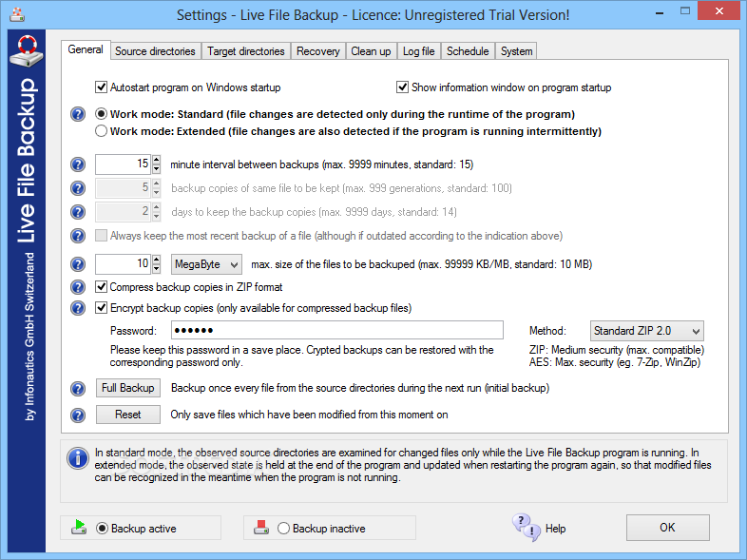Switch to Target directories tab
The height and width of the screenshot is (560, 747).
click(x=246, y=51)
